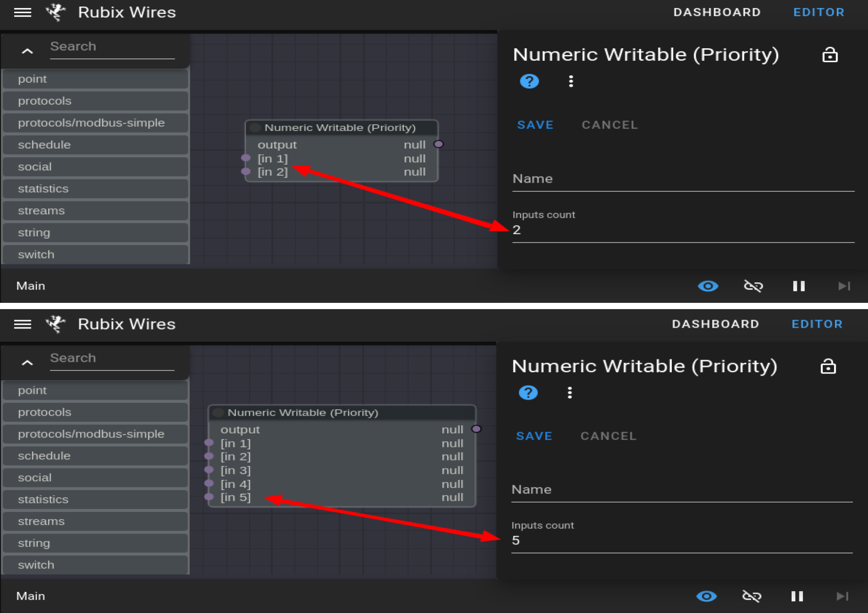Viewport: 868px width, 613px height.
Task: Toggle the status circle on the two-input node title
Action: (x=255, y=127)
